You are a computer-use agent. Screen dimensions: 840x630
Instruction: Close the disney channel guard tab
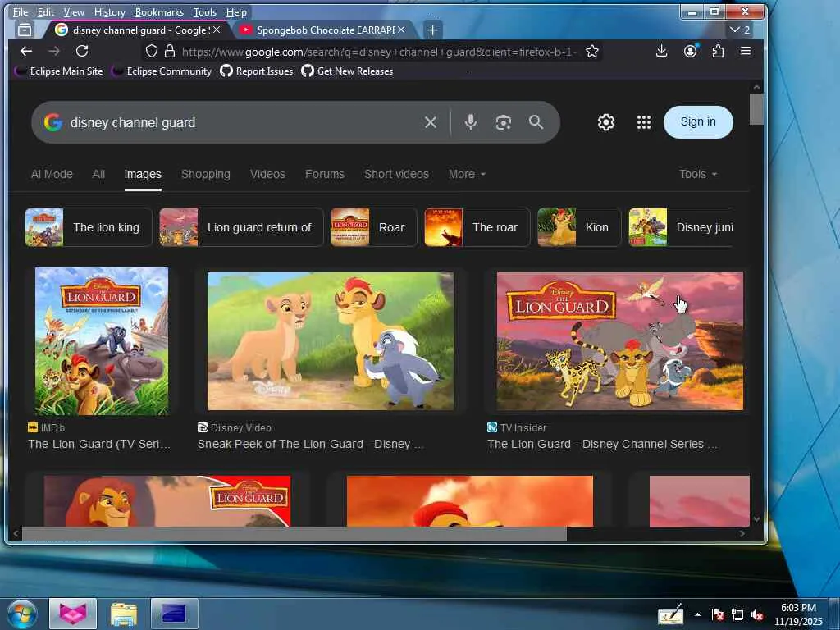click(x=217, y=30)
